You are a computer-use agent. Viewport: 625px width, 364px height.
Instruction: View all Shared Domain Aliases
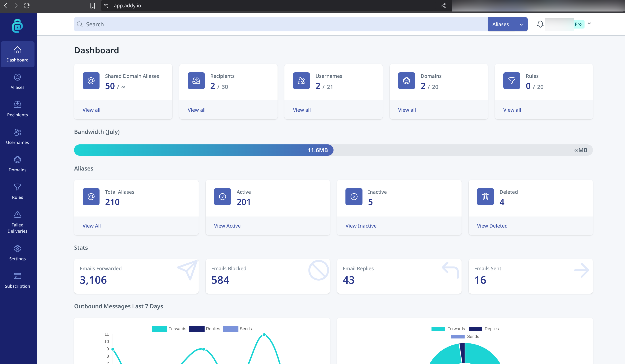point(91,110)
